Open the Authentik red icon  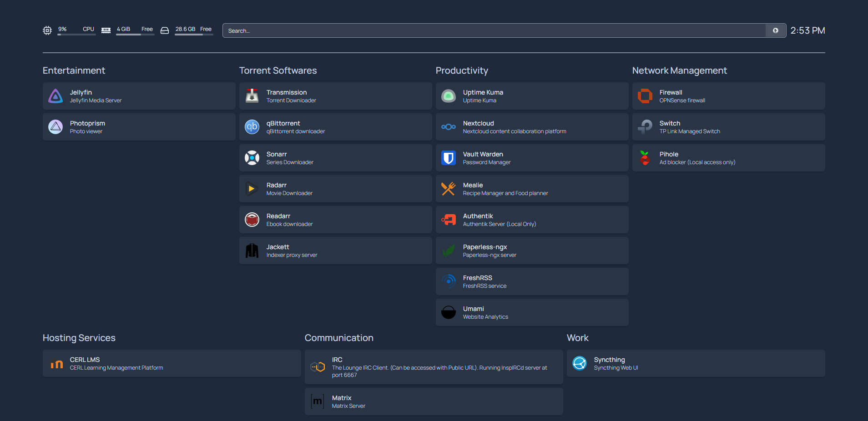(x=449, y=220)
